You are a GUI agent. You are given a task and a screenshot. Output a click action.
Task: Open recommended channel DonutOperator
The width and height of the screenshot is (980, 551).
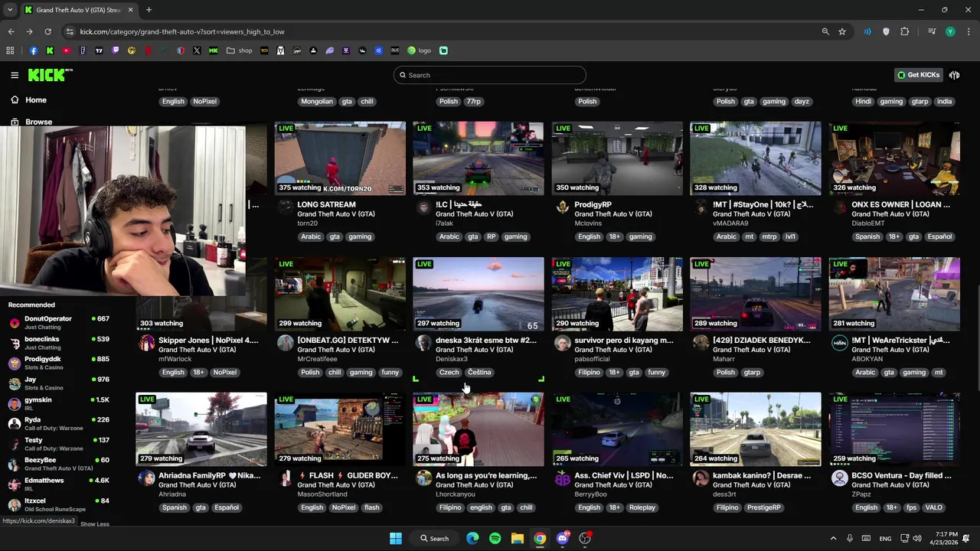[58, 322]
